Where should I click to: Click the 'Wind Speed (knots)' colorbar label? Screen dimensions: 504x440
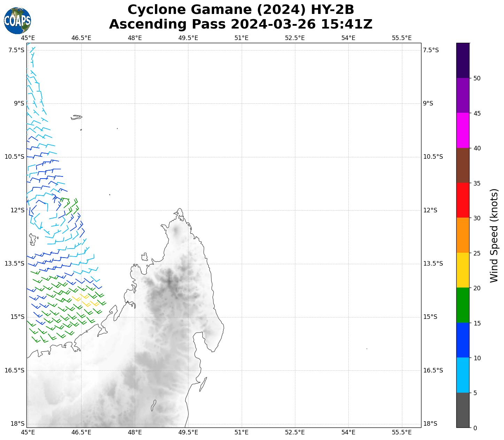494,235
